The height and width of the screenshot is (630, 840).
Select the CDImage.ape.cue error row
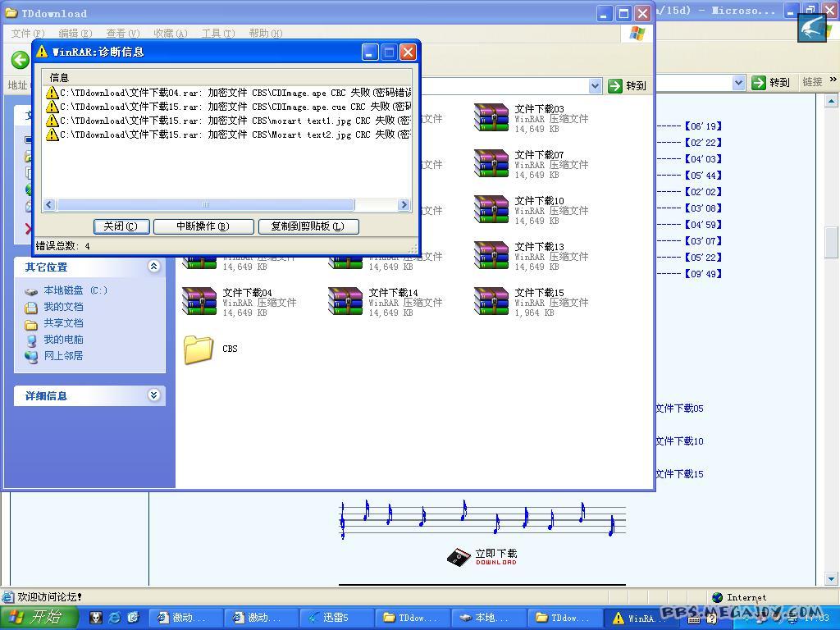[x=228, y=107]
